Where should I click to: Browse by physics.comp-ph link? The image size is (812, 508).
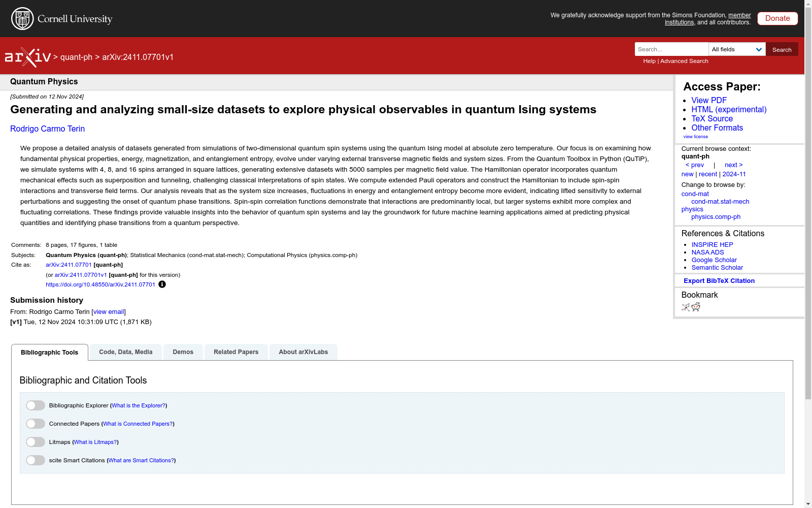click(716, 217)
